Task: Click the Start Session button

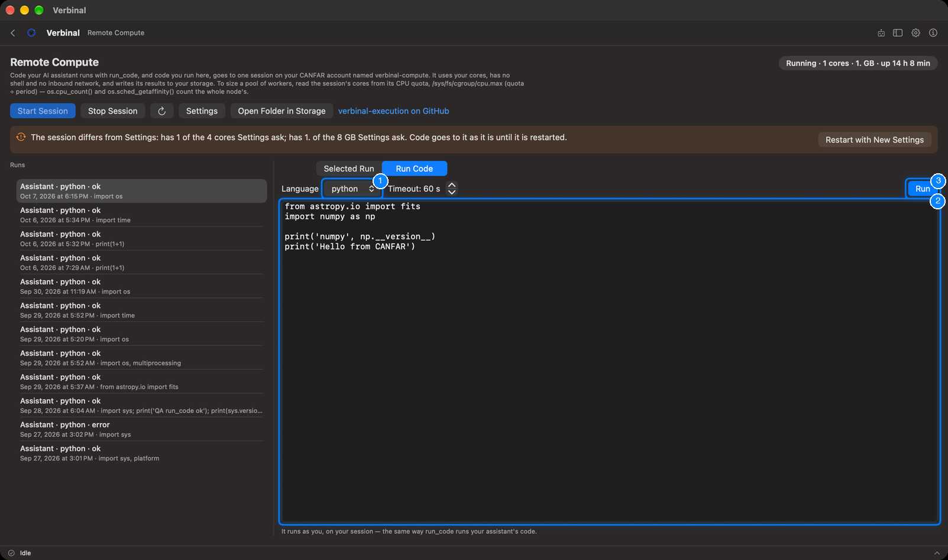Action: pos(43,111)
